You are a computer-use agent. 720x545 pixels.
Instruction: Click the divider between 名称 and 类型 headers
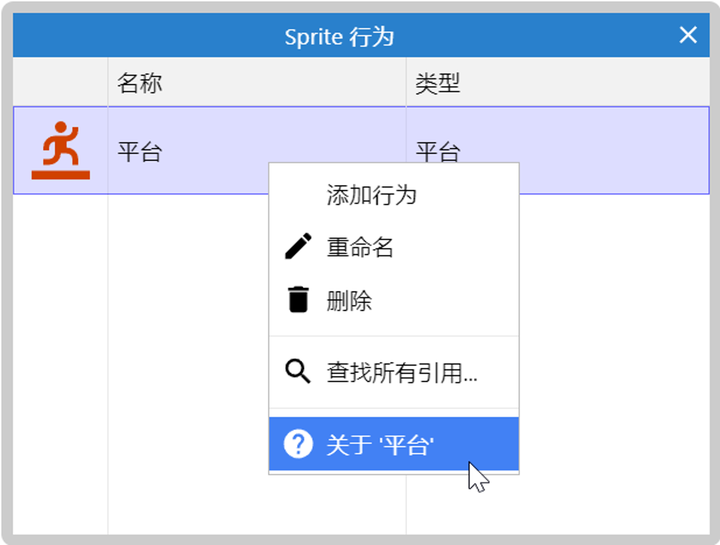click(x=406, y=83)
